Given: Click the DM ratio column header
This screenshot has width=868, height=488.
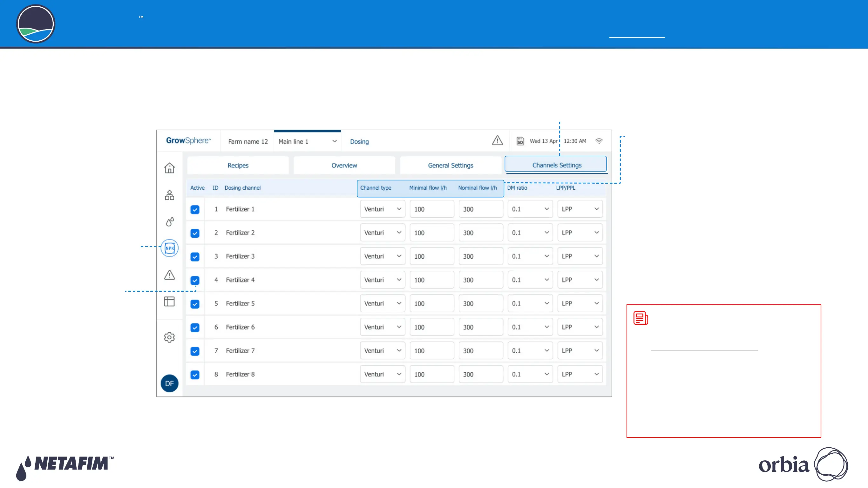Looking at the screenshot, I should tap(517, 188).
